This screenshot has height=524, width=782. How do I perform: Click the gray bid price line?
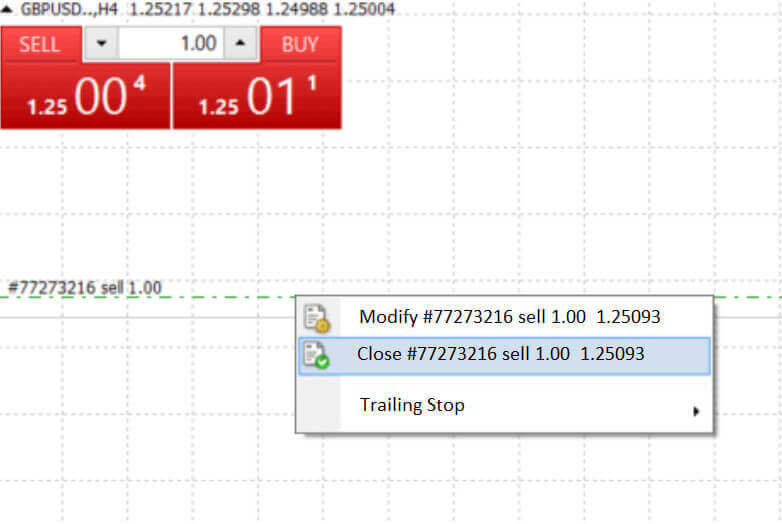click(150, 318)
